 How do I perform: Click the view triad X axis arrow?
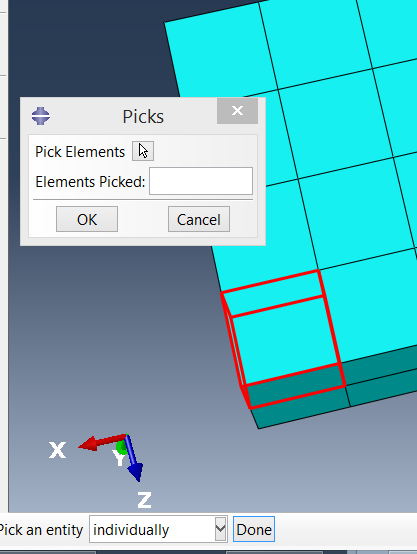pos(101,442)
